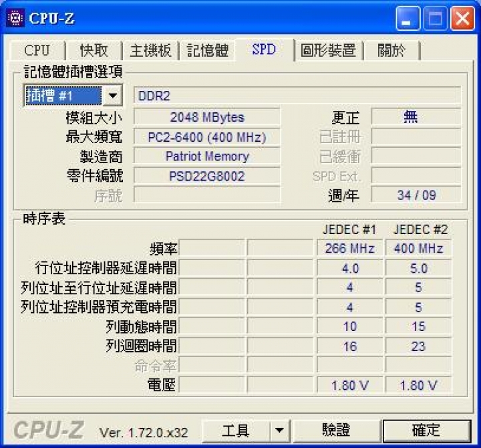Click the 2048 MBytes module size value
This screenshot has width=481, height=448.
coord(207,117)
